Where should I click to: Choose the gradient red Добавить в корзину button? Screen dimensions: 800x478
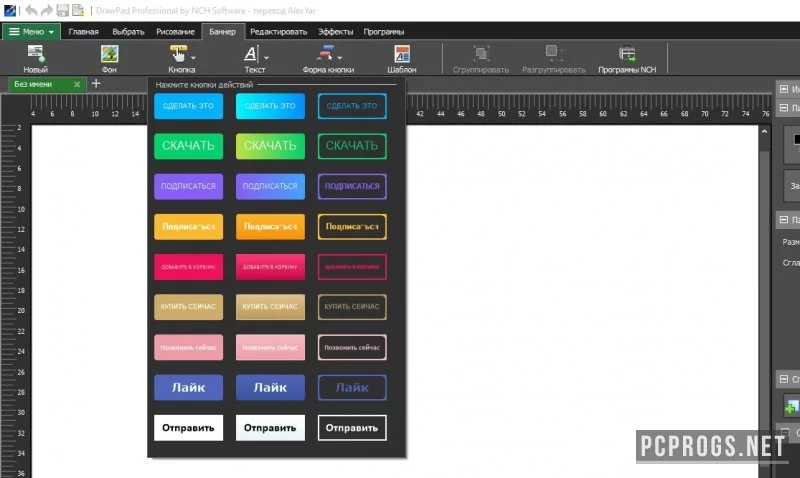click(270, 267)
